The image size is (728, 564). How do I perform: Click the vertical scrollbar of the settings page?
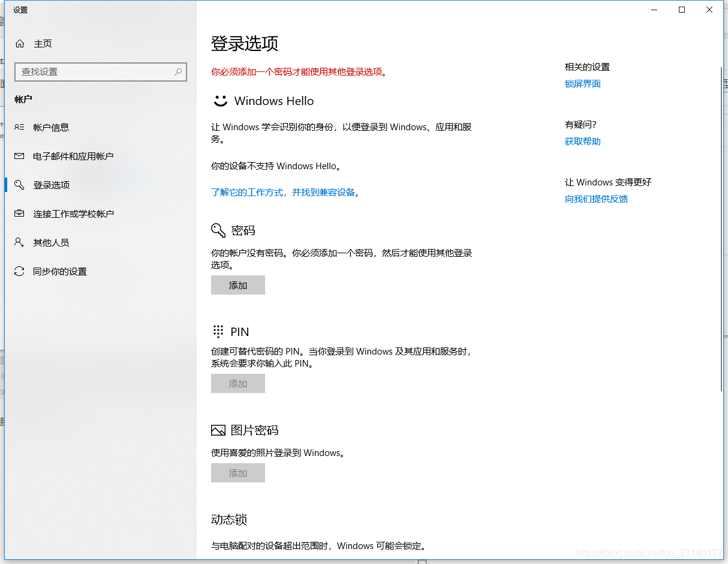[722, 228]
